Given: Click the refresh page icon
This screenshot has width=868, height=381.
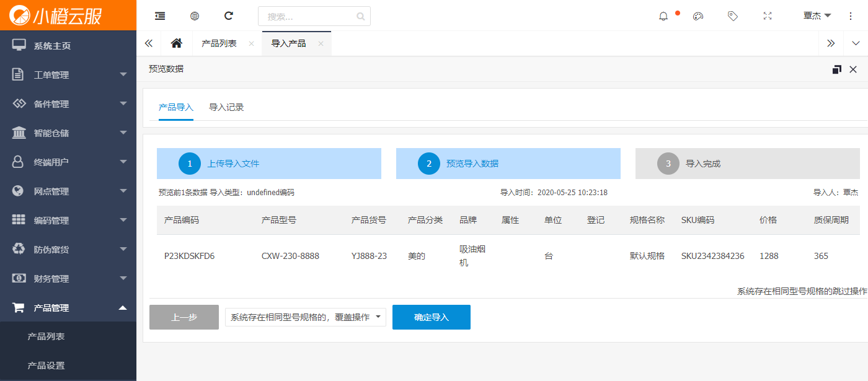Looking at the screenshot, I should (229, 16).
